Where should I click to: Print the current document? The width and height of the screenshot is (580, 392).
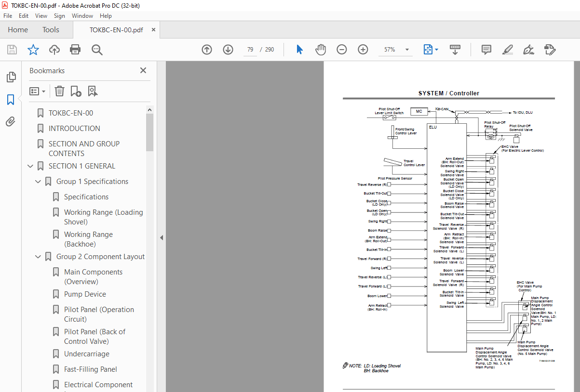[x=75, y=49]
